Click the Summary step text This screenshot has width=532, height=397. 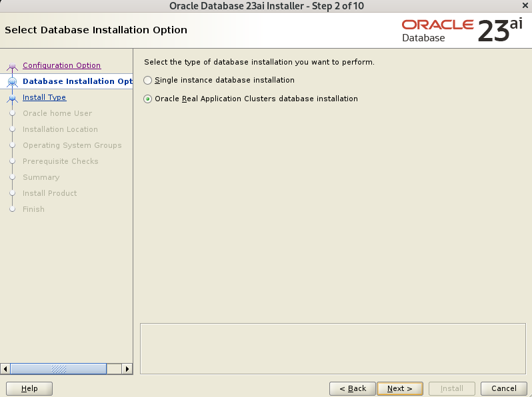coord(41,177)
